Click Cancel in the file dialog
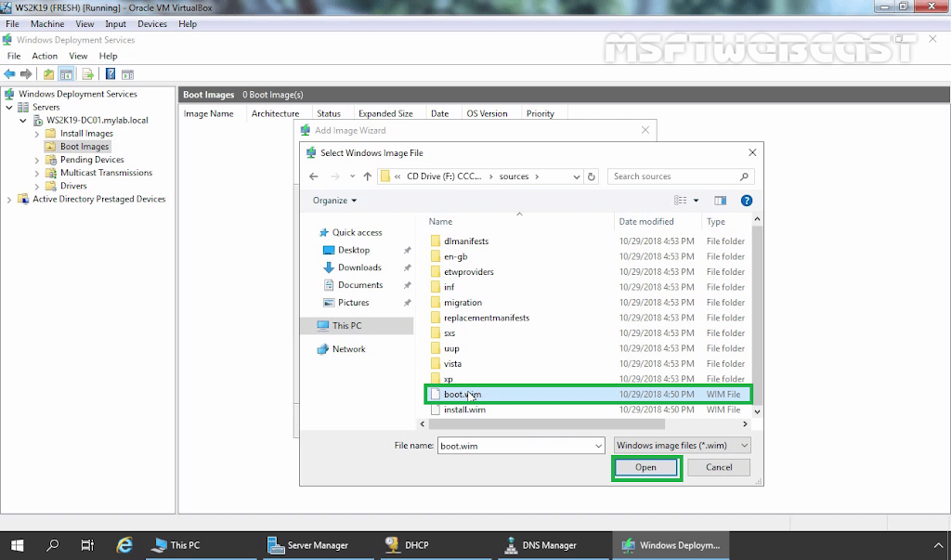Viewport: 951px width, 560px height. [x=719, y=467]
